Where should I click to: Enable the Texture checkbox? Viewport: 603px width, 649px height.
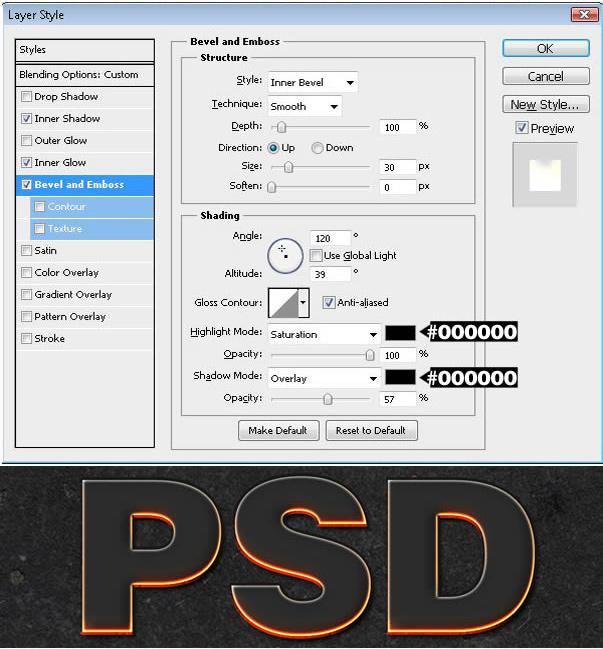click(40, 228)
